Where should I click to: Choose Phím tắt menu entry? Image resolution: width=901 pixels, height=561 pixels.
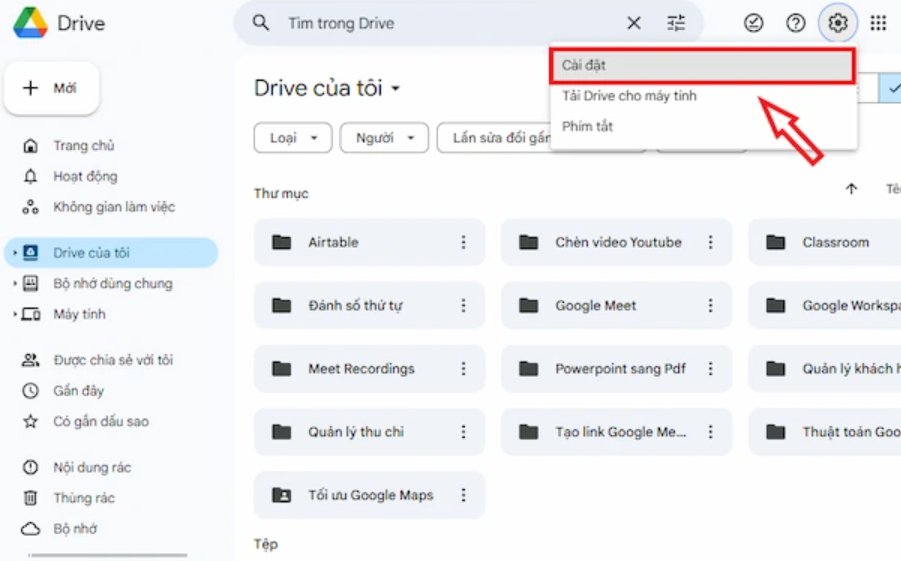[x=702, y=126]
